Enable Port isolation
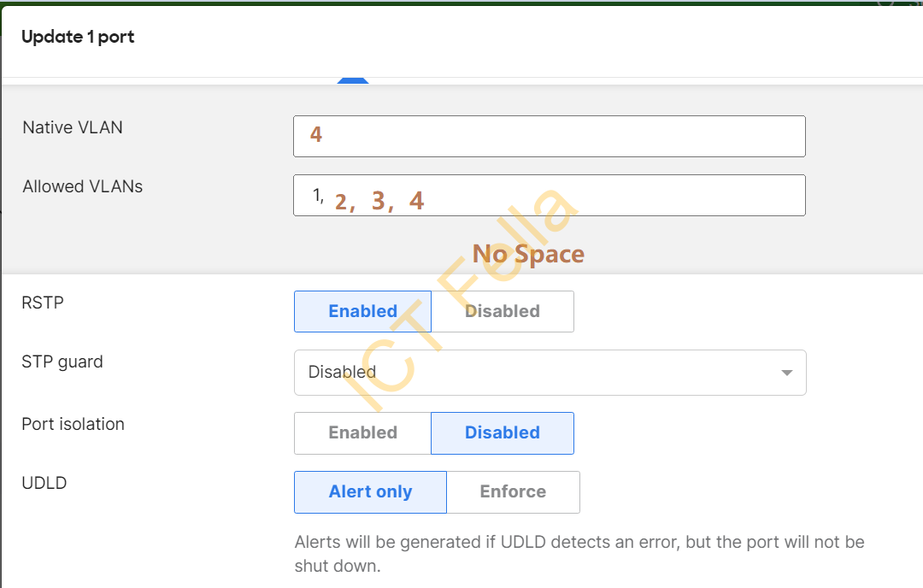The image size is (923, 588). tap(362, 432)
